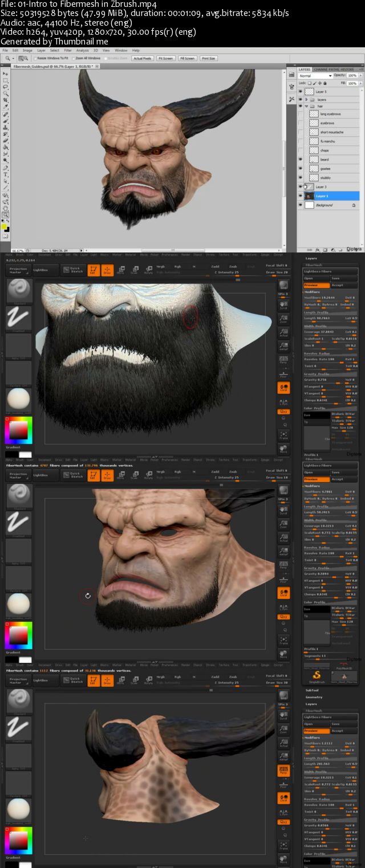Click Draw mode icon in beard close-up ZBrush frame
The height and width of the screenshot is (868, 365).
pos(107,270)
